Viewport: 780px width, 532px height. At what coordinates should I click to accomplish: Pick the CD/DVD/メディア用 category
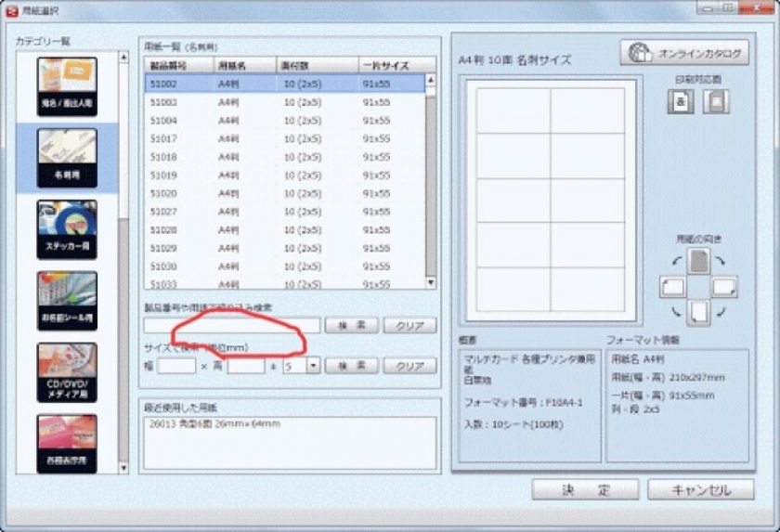point(67,372)
